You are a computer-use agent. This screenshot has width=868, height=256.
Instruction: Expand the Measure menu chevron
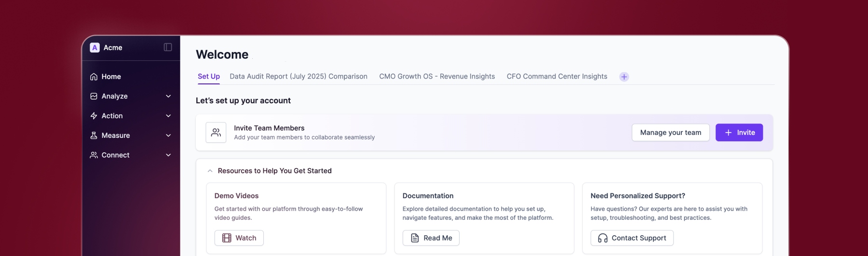coord(168,135)
